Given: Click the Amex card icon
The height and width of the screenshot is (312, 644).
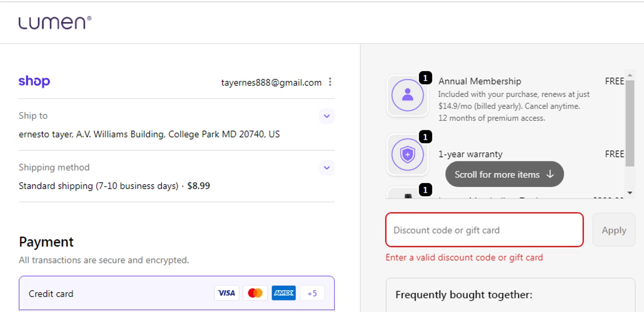Looking at the screenshot, I should [283, 293].
